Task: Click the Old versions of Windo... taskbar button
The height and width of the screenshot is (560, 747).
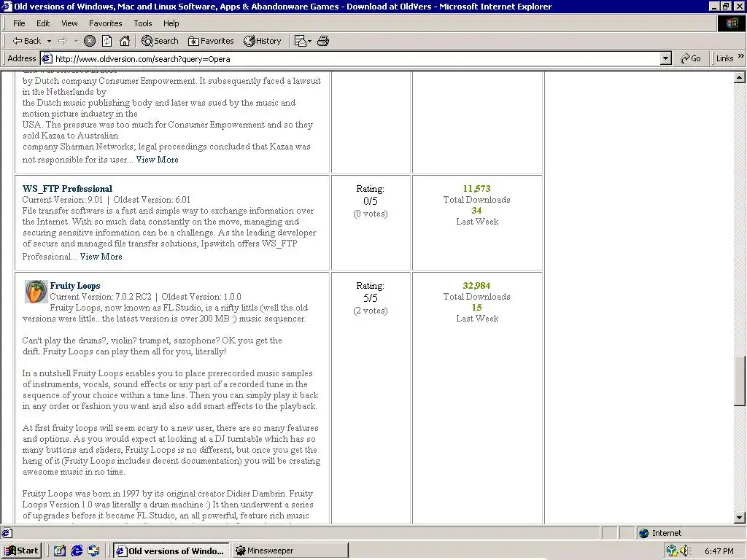Action: coord(171,551)
